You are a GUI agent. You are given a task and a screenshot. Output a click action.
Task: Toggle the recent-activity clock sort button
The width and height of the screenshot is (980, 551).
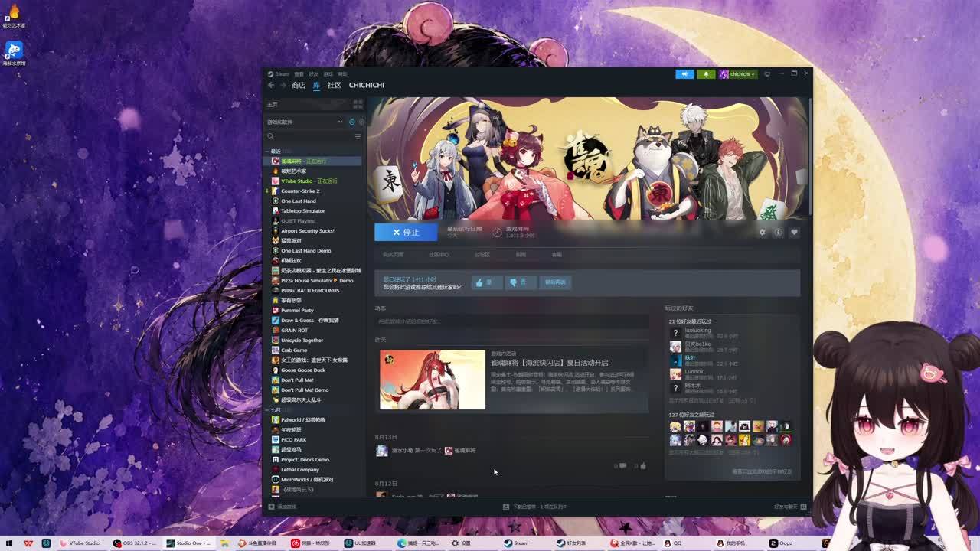352,122
